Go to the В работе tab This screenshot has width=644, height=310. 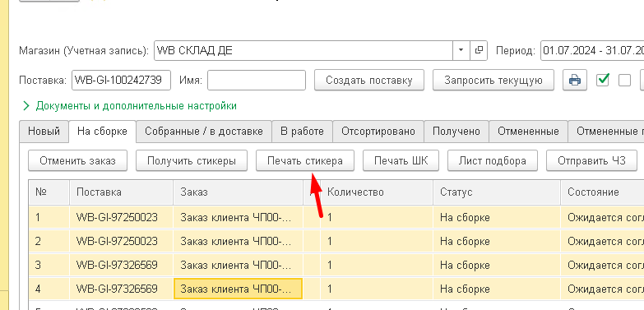click(303, 132)
